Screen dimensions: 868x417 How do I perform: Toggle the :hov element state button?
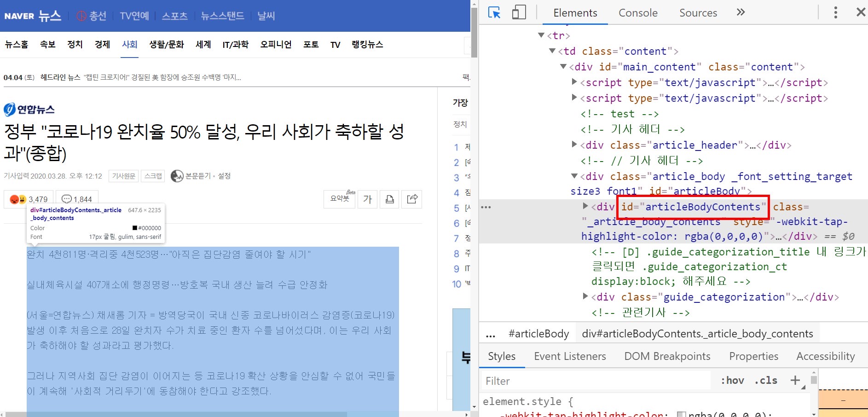click(732, 381)
